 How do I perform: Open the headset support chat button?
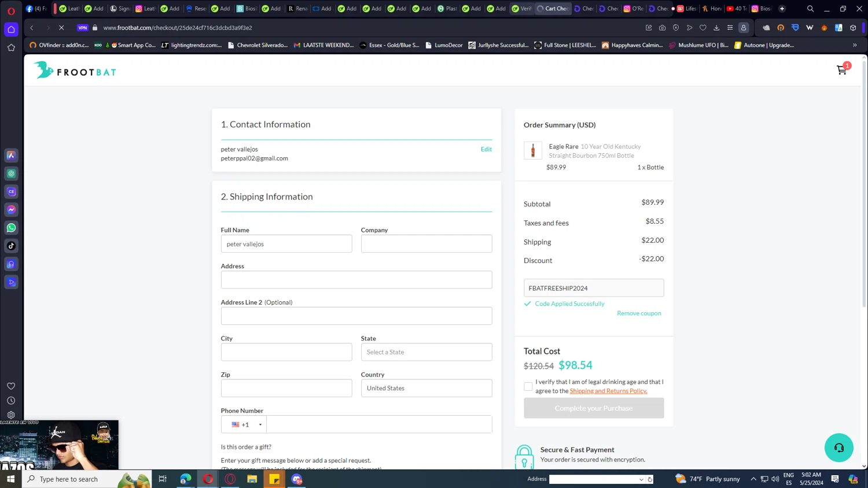[838, 448]
